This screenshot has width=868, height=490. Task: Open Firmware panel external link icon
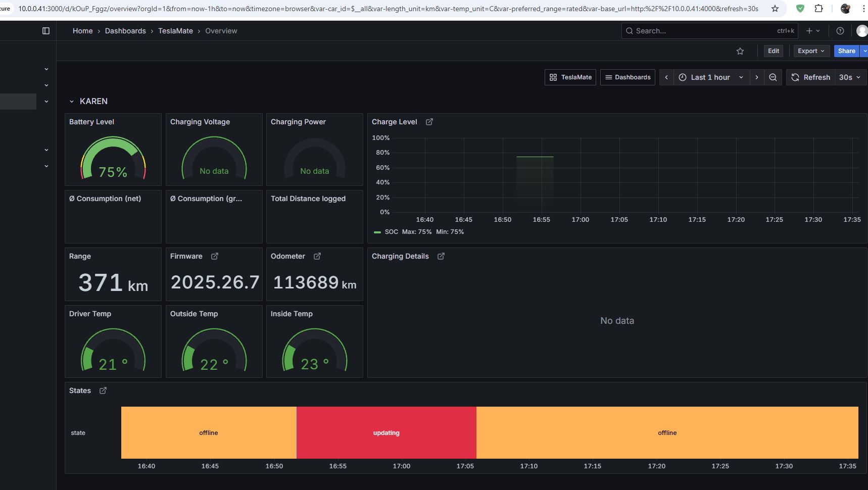(x=215, y=256)
